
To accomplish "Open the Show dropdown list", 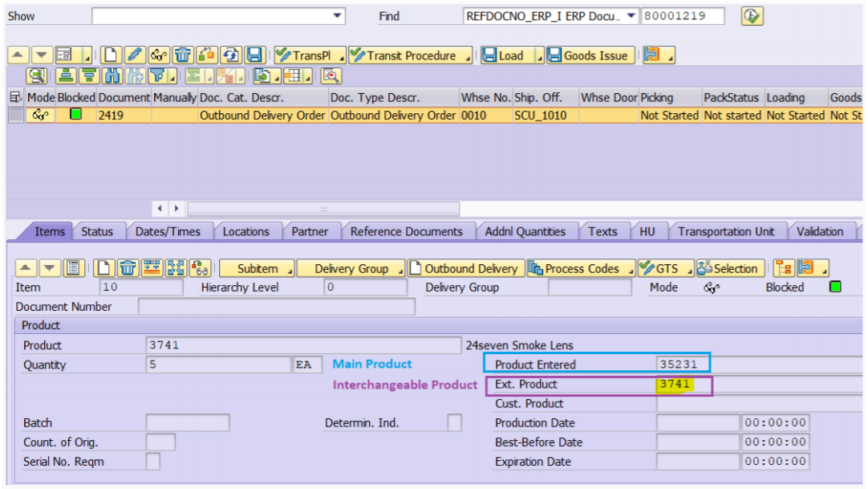I will coord(338,16).
